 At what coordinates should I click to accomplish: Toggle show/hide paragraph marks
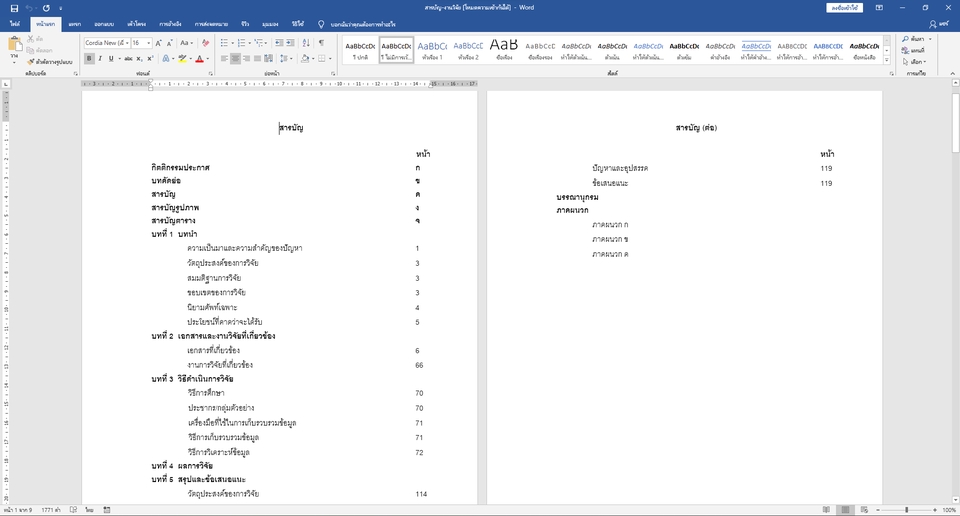coord(321,43)
